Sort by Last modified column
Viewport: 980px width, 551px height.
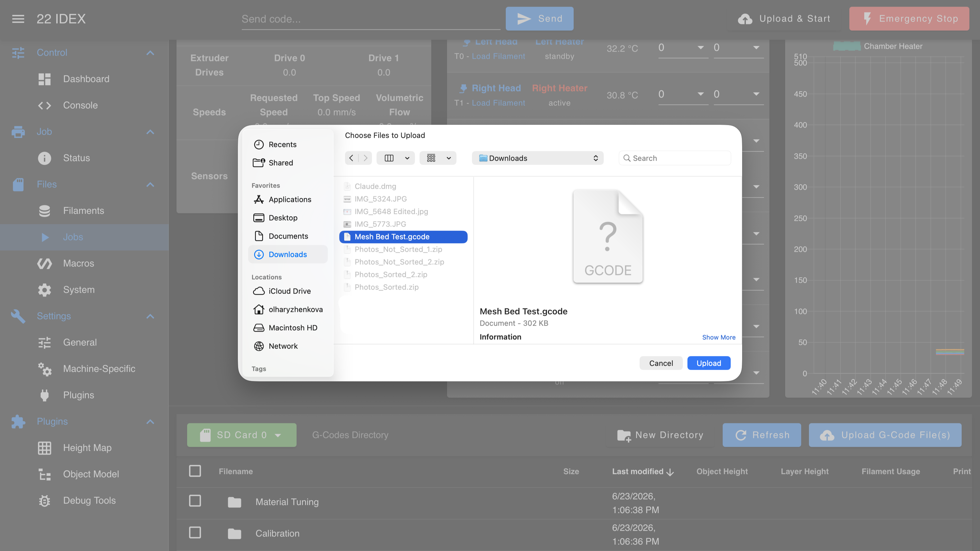pos(642,471)
